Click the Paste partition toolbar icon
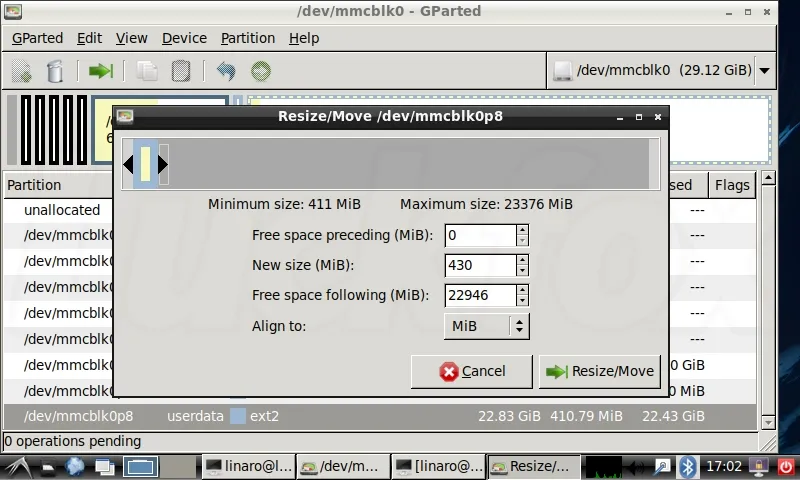 pyautogui.click(x=181, y=71)
